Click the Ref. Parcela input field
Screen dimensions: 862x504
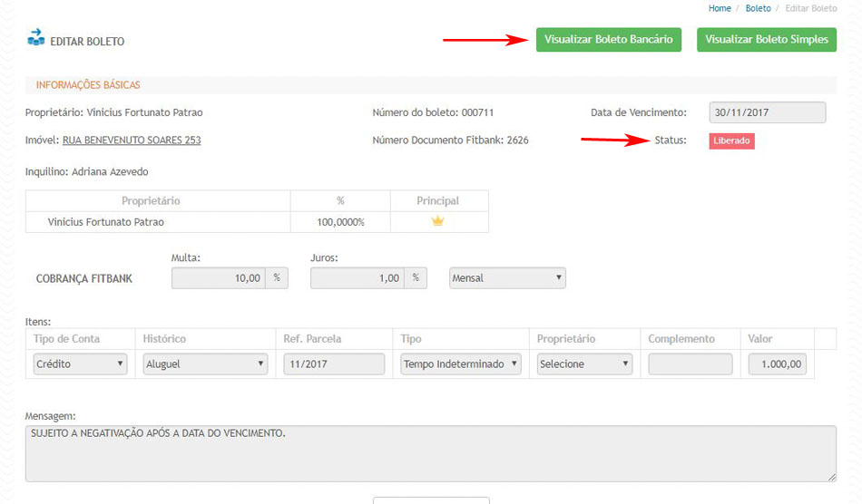click(334, 364)
